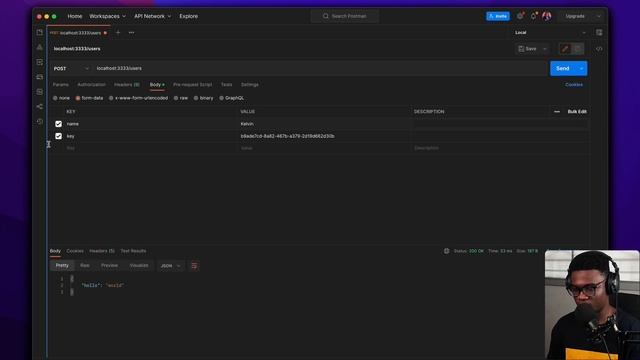Focus the Search Postman field
This screenshot has height=360, width=640.
[x=345, y=16]
